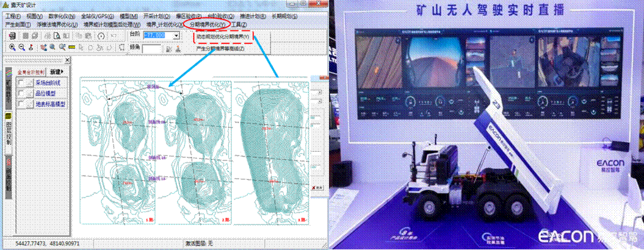Toggle the 采场台阶线 layer checkbox
The height and width of the screenshot is (250, 644).
click(21, 83)
